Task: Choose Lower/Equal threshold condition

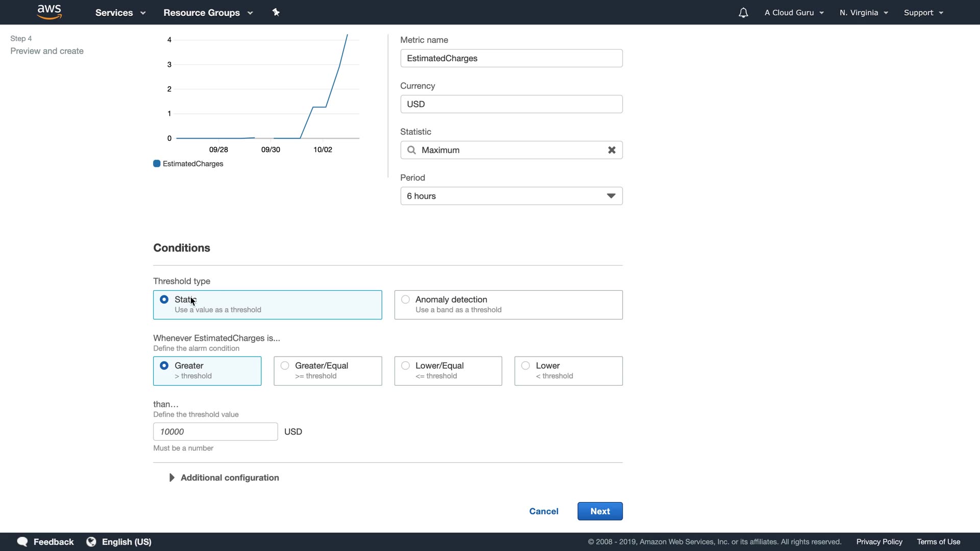Action: [405, 366]
